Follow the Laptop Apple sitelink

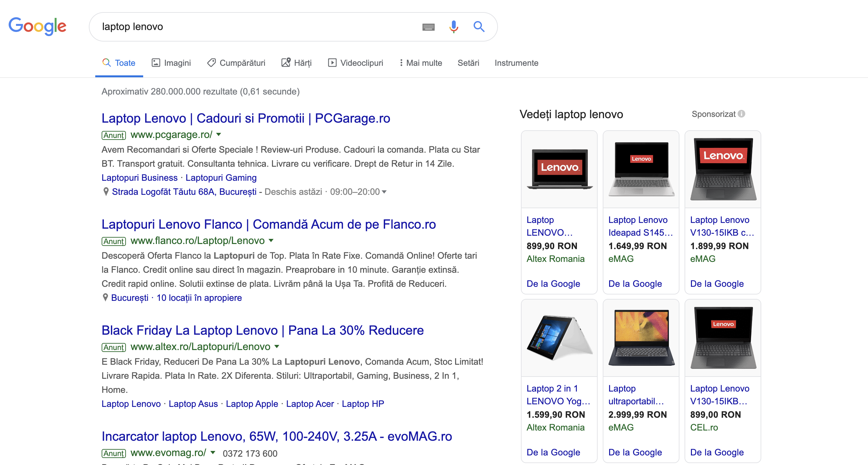click(252, 404)
